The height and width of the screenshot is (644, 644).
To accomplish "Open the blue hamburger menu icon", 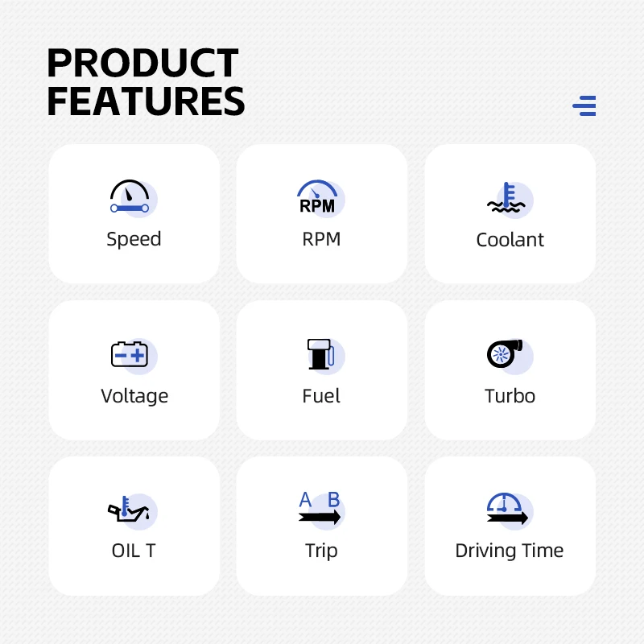I will click(584, 106).
